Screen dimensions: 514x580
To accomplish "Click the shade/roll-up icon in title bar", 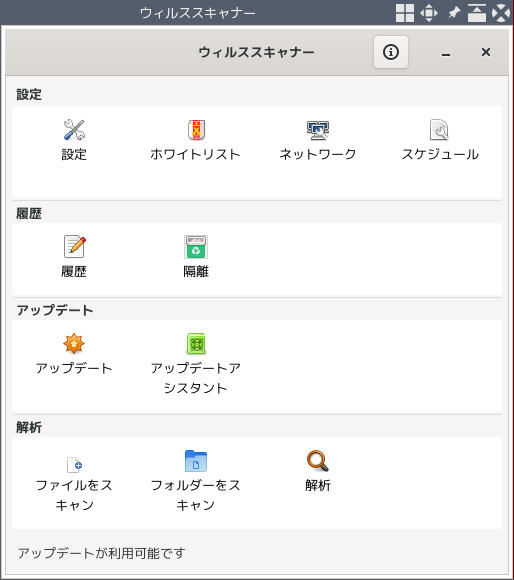I will tap(477, 13).
